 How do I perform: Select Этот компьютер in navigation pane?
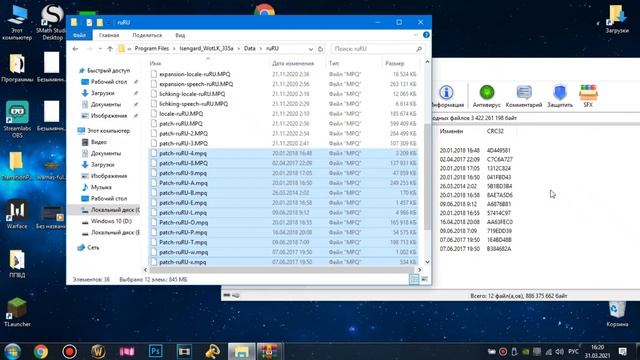click(x=108, y=131)
